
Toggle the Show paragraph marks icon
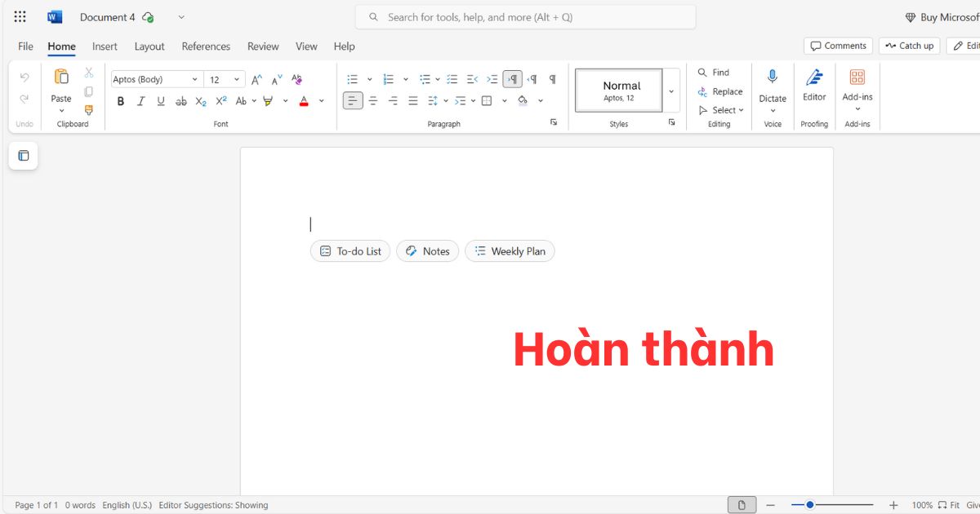pos(552,78)
